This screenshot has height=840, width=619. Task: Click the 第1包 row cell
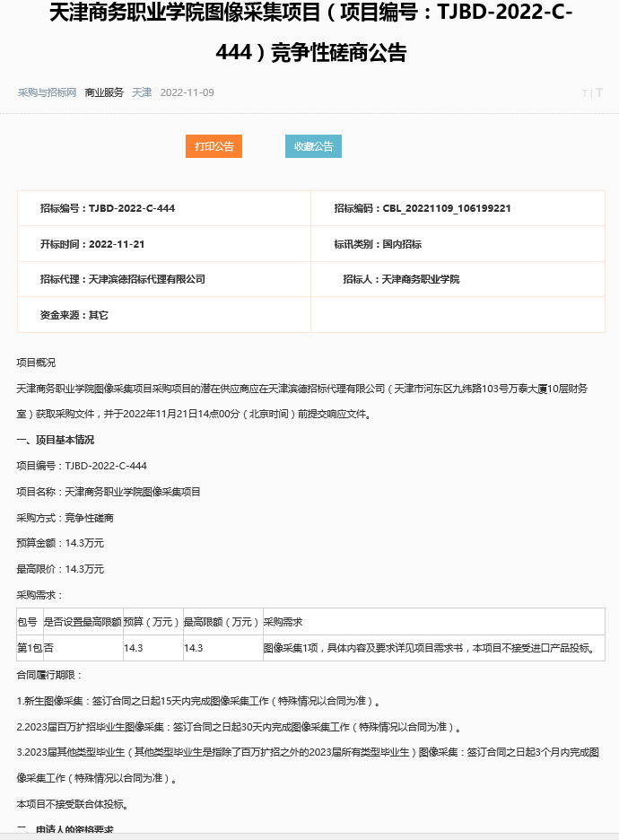pos(29,647)
